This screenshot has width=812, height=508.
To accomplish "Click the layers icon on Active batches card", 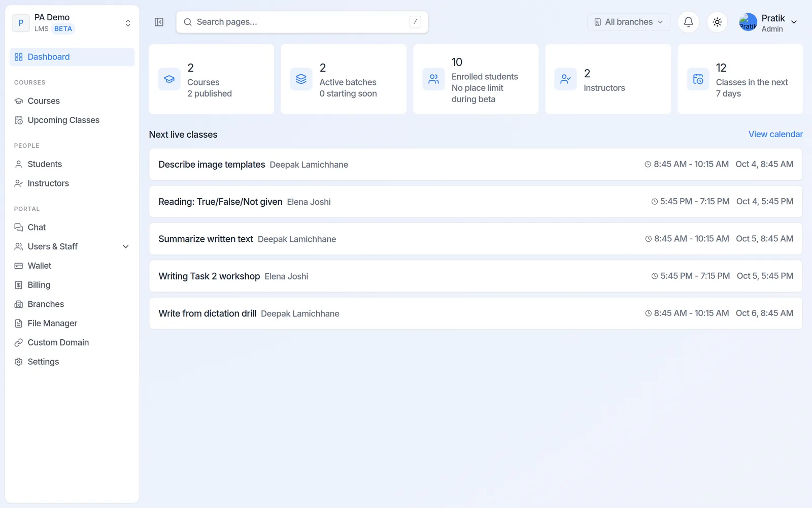I will [301, 79].
